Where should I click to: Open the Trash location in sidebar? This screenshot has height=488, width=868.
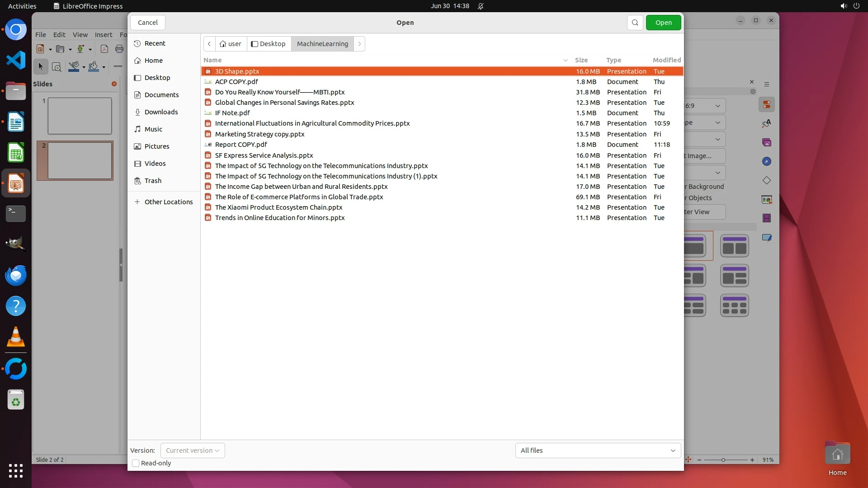153,181
